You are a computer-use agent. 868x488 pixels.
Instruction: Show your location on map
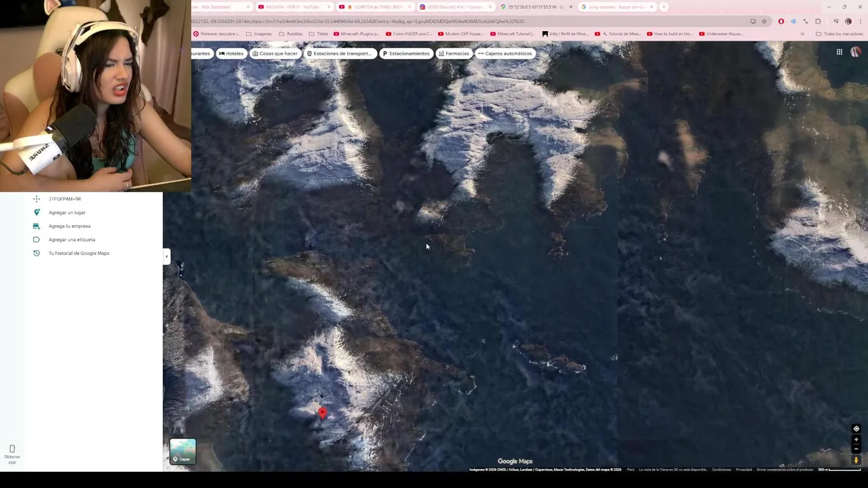[856, 428]
